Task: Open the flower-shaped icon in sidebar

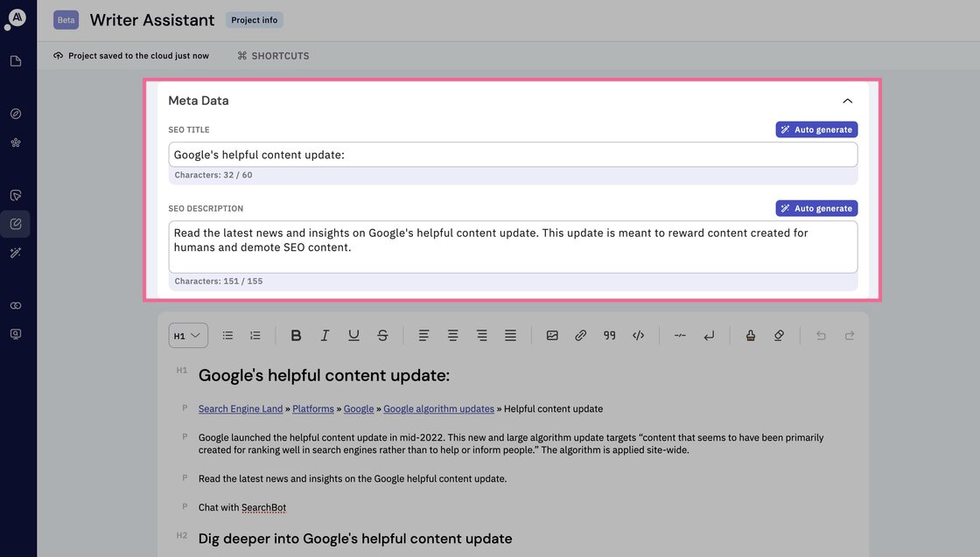Action: 16,143
